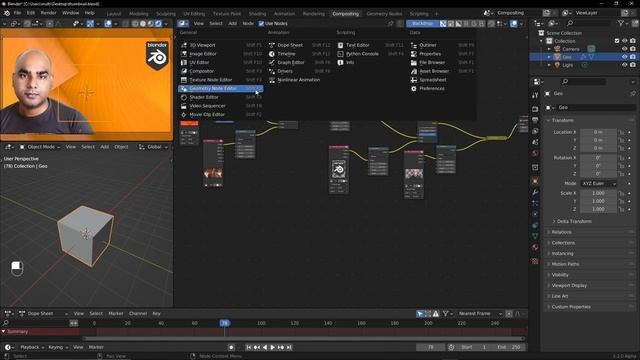640x360 pixels.
Task: Click Location X value field
Action: click(x=598, y=132)
